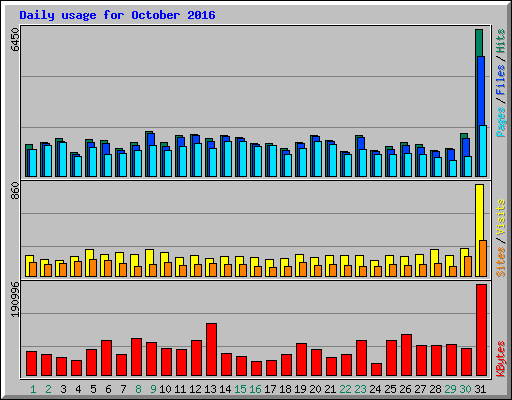The image size is (512, 400).
Task: Click day 31 on the x-axis
Action: [480, 389]
